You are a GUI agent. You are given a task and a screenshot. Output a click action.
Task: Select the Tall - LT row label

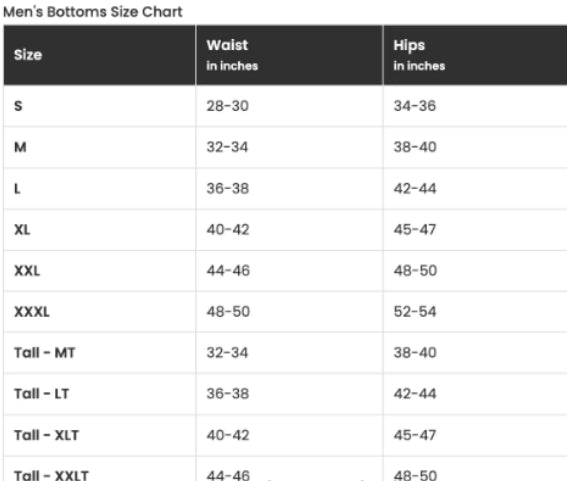(x=41, y=394)
